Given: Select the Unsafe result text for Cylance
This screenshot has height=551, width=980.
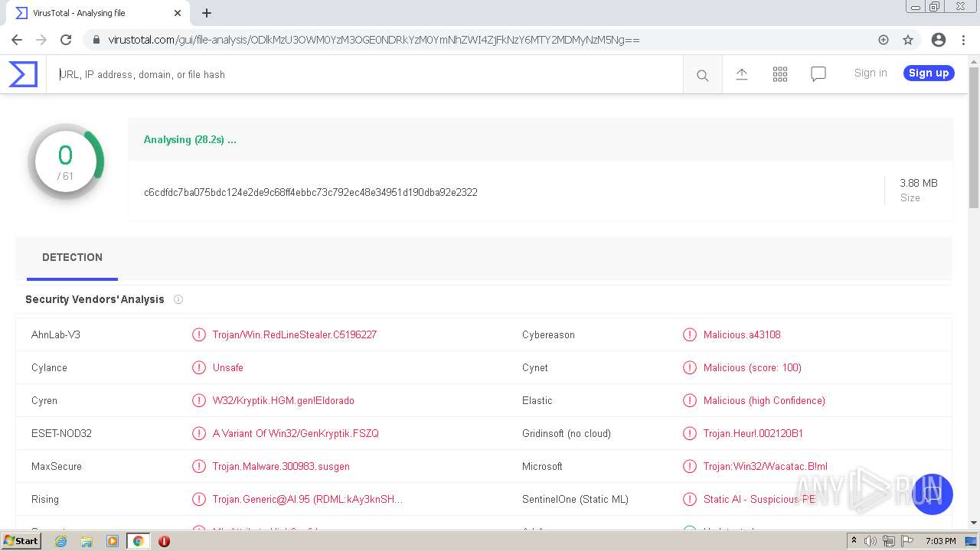Looking at the screenshot, I should point(228,367).
